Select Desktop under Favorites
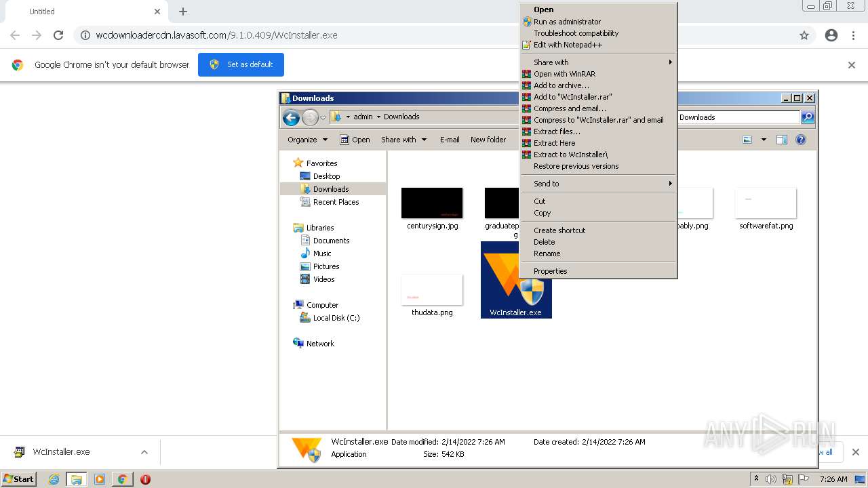This screenshot has height=488, width=868. click(x=326, y=176)
